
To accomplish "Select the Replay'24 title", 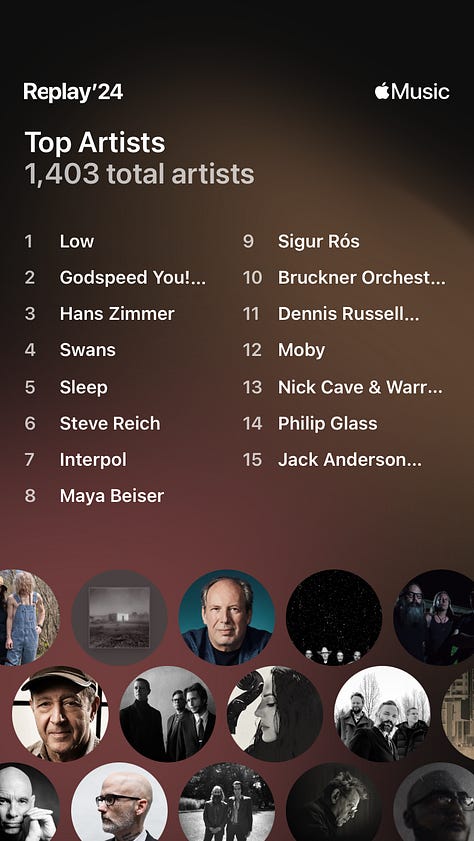I will tap(73, 92).
